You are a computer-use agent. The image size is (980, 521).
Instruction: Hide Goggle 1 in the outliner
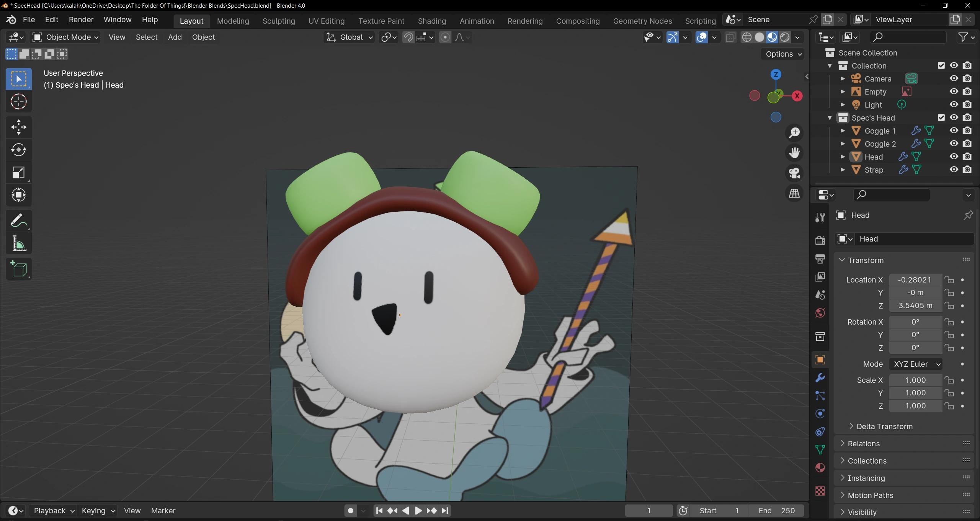pos(954,131)
